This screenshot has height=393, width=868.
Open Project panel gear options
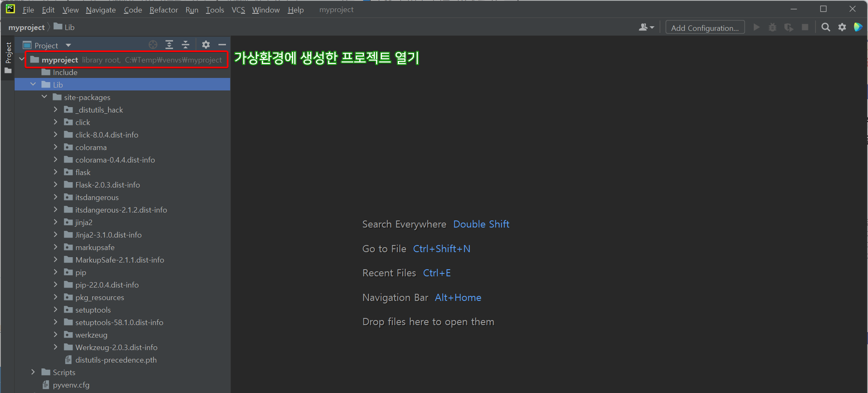[206, 45]
